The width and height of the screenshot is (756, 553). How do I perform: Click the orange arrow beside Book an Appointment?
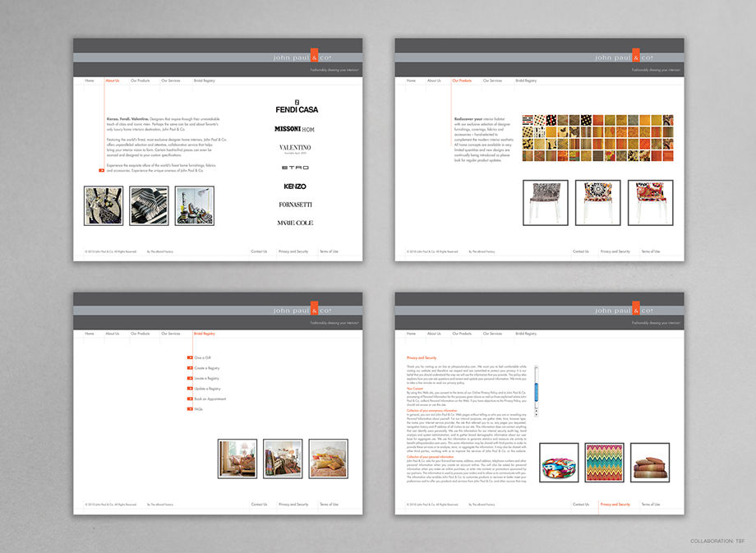[190, 399]
